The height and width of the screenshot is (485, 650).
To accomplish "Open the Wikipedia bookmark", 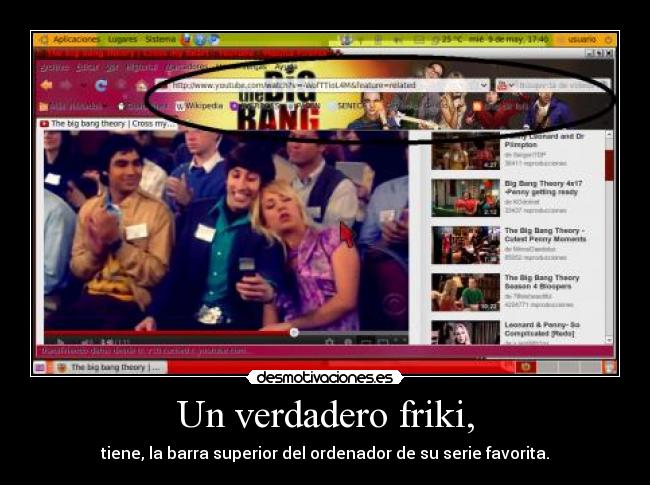I will coord(200,106).
